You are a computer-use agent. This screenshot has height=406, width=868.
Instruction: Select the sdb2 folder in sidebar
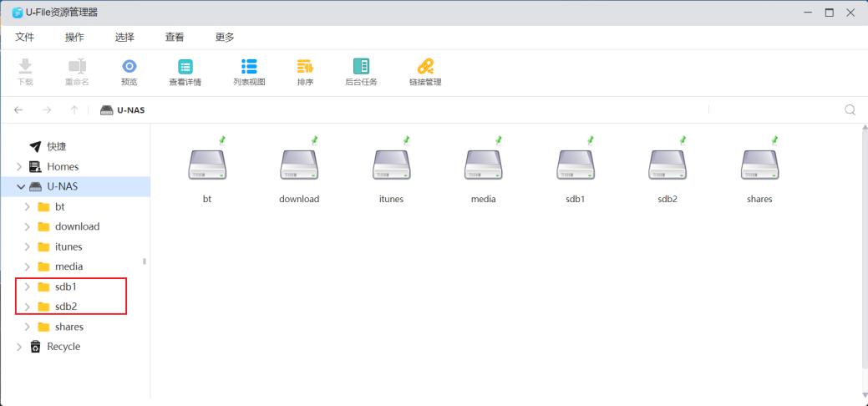pos(66,307)
